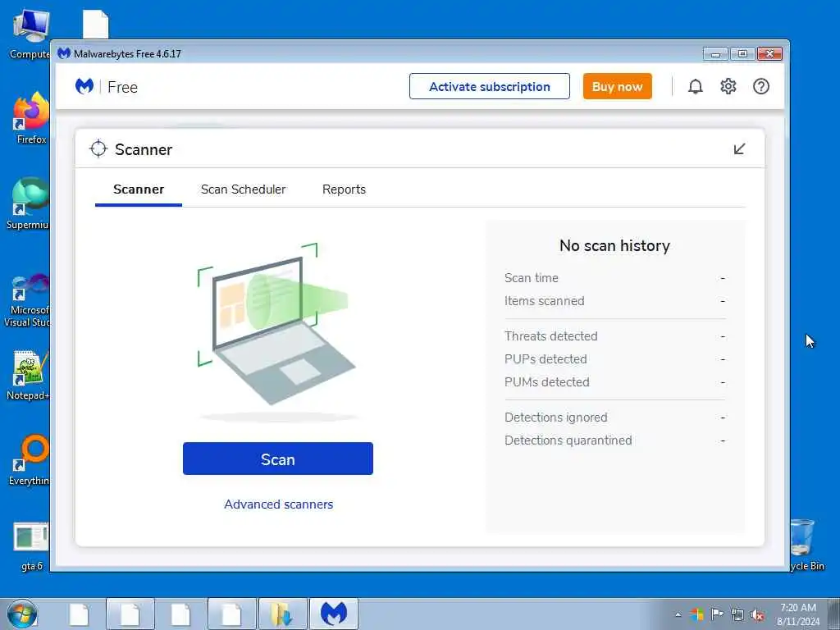
Task: Switch to the Scan Scheduler tab
Action: [x=243, y=189]
